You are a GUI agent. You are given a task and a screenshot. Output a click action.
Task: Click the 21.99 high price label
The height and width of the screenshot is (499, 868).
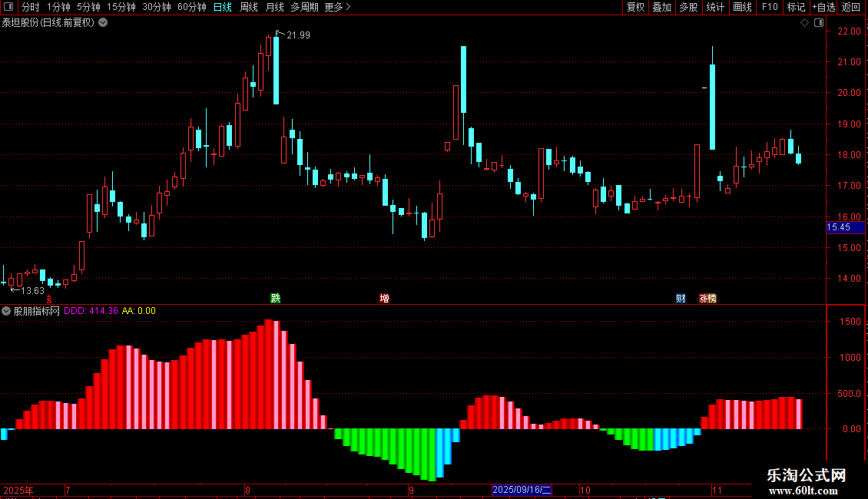[x=298, y=35]
